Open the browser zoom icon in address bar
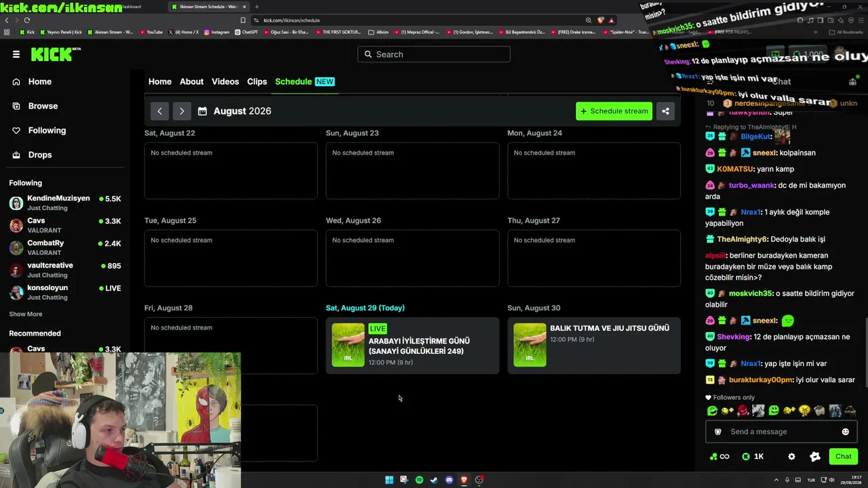This screenshot has width=868, height=488. pyautogui.click(x=588, y=20)
